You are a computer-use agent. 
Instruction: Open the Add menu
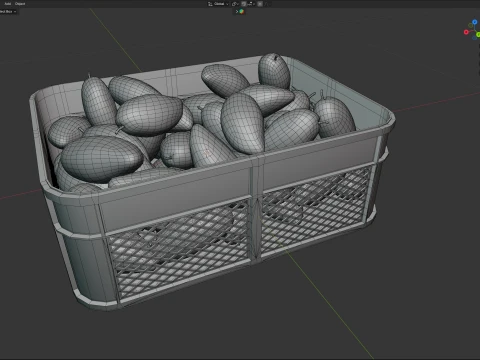tap(7, 4)
